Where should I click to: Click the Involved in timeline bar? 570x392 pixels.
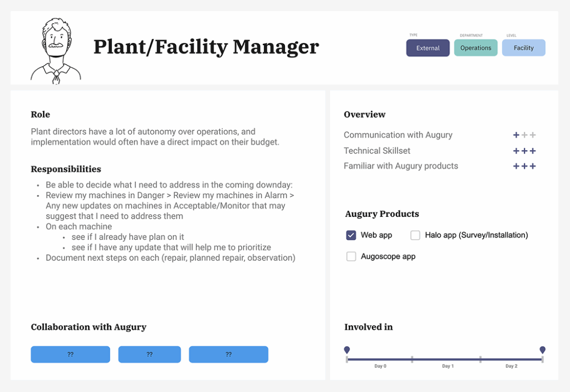coord(445,359)
